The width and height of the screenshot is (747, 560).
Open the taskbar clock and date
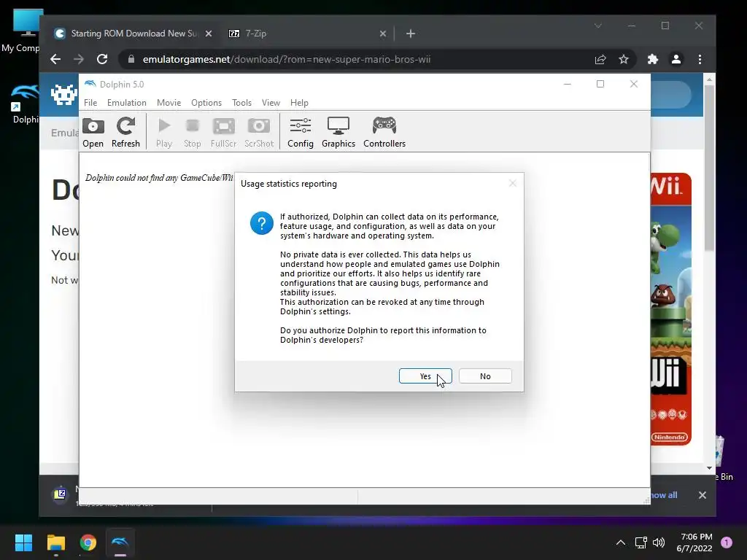694,542
